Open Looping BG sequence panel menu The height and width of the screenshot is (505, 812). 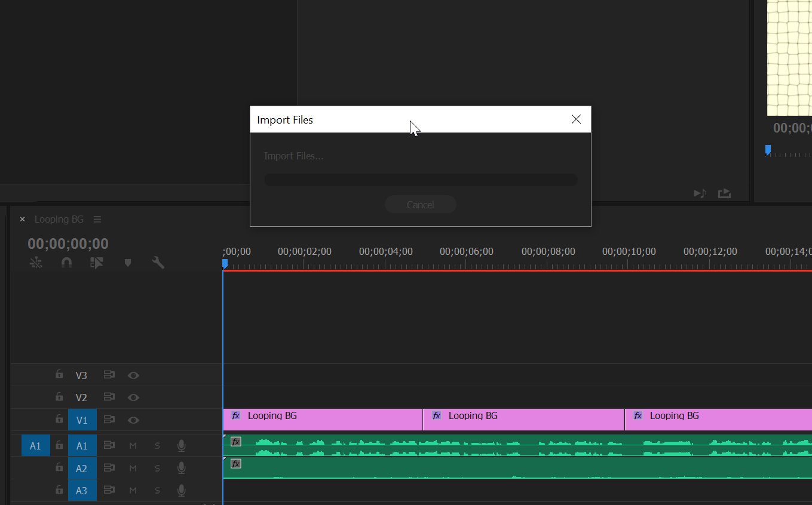click(97, 219)
